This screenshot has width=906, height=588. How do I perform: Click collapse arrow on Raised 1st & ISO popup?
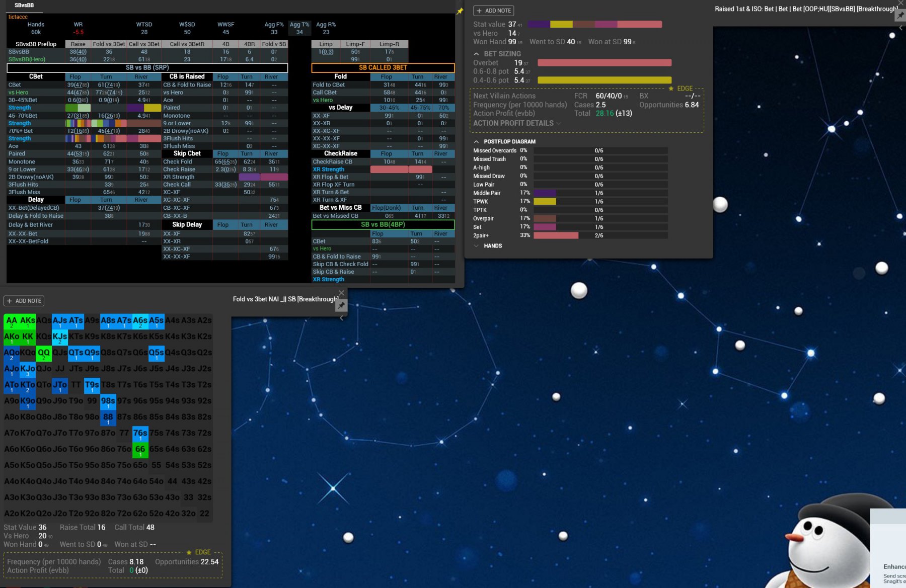point(901,28)
